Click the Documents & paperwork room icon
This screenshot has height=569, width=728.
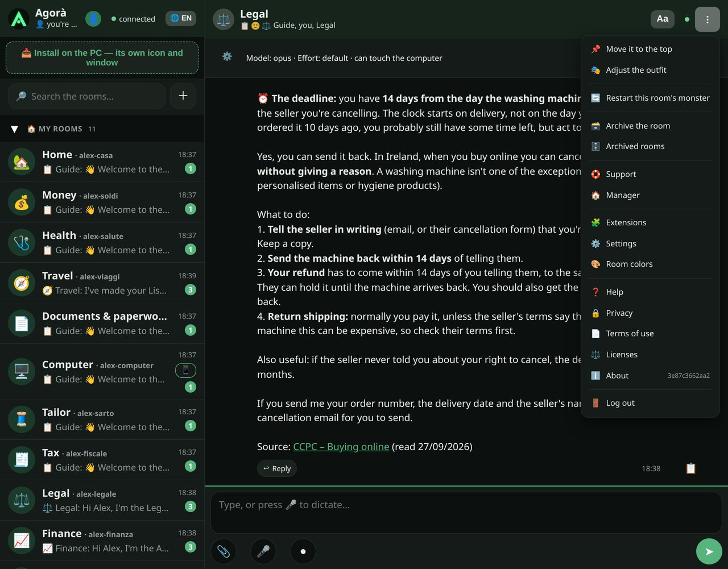(x=22, y=323)
